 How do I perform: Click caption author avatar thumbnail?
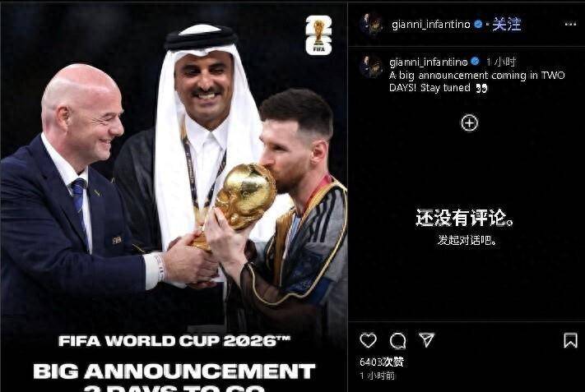click(371, 67)
